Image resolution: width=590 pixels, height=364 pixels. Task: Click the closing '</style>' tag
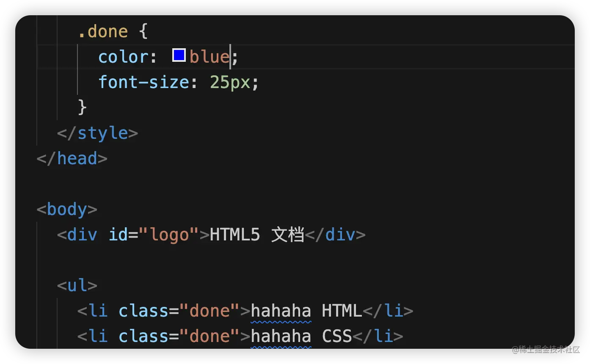coord(98,133)
